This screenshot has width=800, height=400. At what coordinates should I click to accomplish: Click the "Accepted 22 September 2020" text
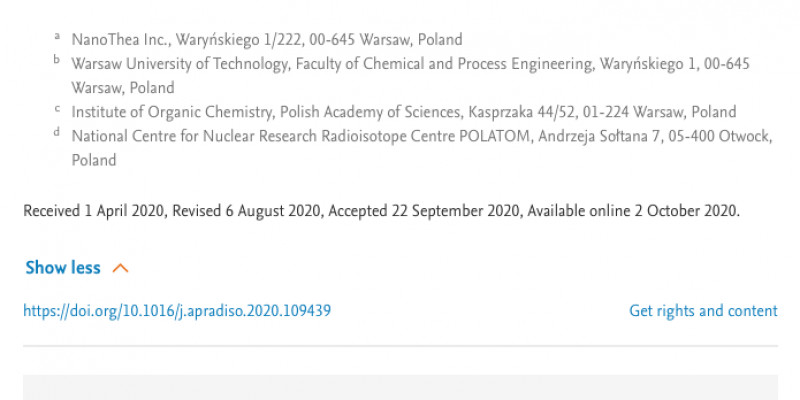(x=425, y=211)
